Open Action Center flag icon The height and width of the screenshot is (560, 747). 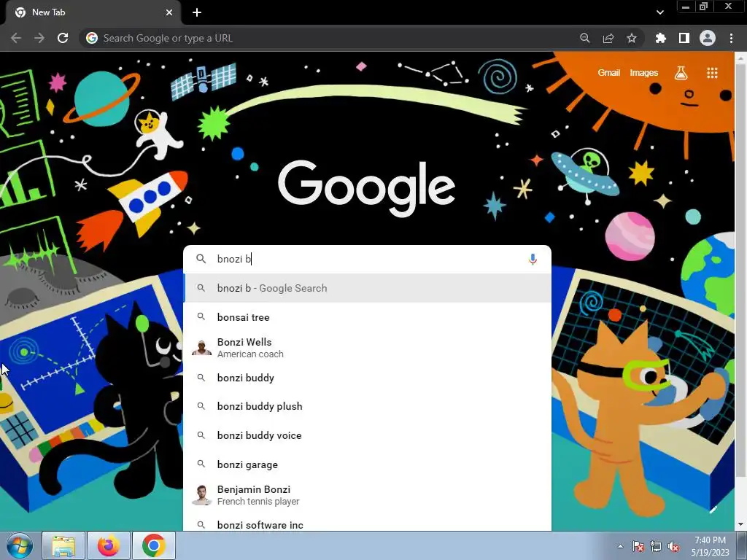(x=638, y=546)
